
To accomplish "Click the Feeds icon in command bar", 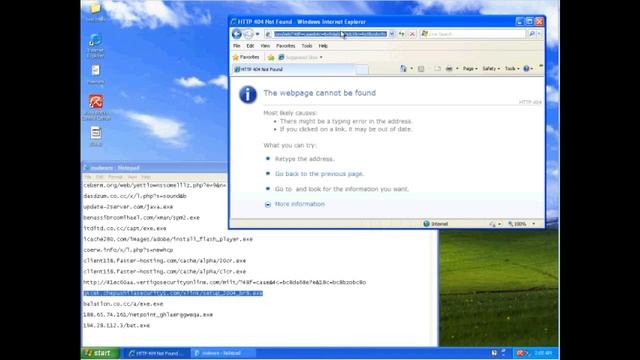I will pyautogui.click(x=421, y=69).
